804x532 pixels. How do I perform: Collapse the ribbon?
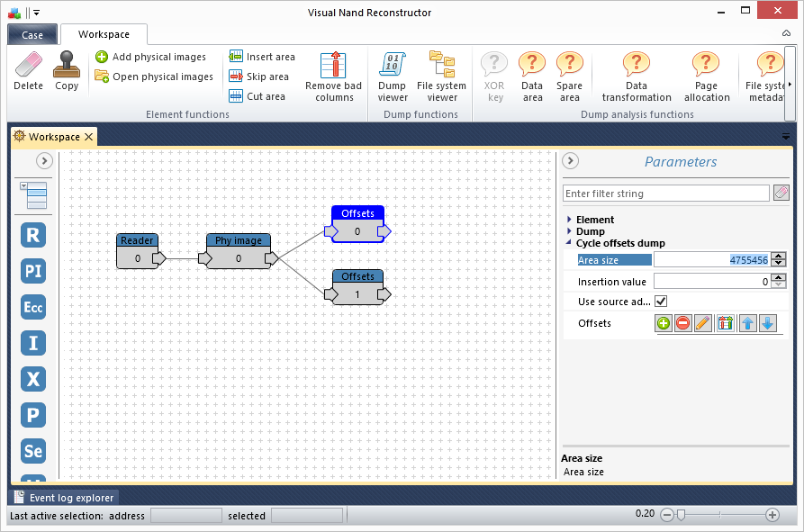pyautogui.click(x=786, y=33)
